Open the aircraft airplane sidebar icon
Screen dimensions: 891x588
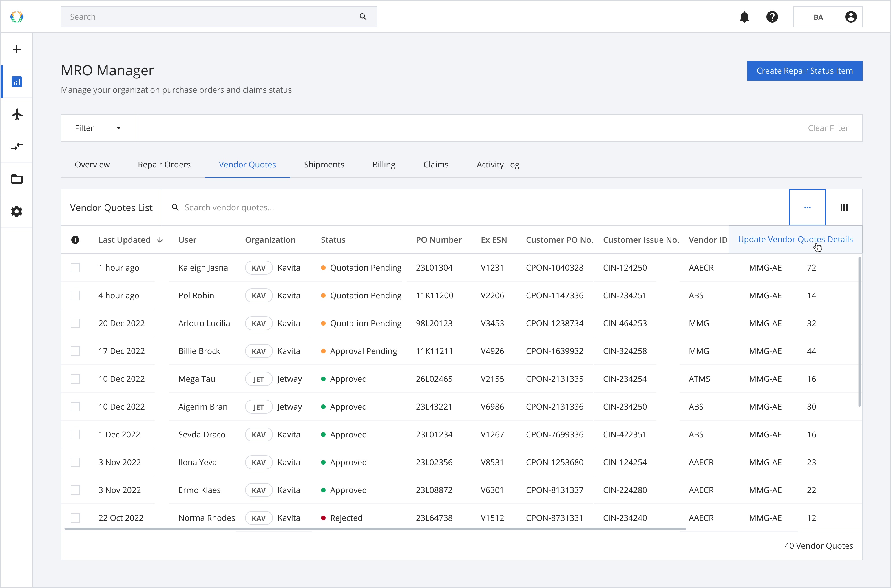click(17, 114)
